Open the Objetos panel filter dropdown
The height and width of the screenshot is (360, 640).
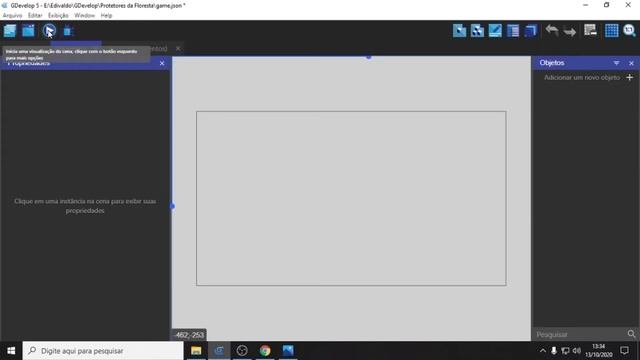click(616, 63)
